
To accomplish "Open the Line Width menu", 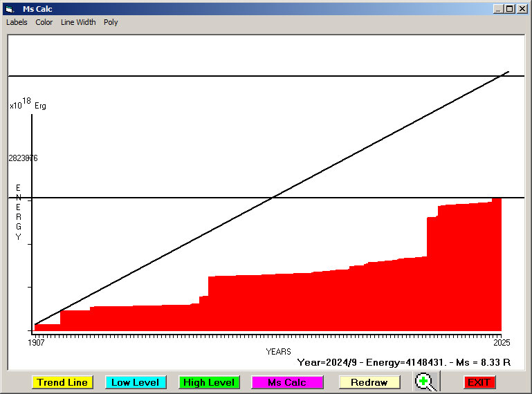I will coord(78,22).
